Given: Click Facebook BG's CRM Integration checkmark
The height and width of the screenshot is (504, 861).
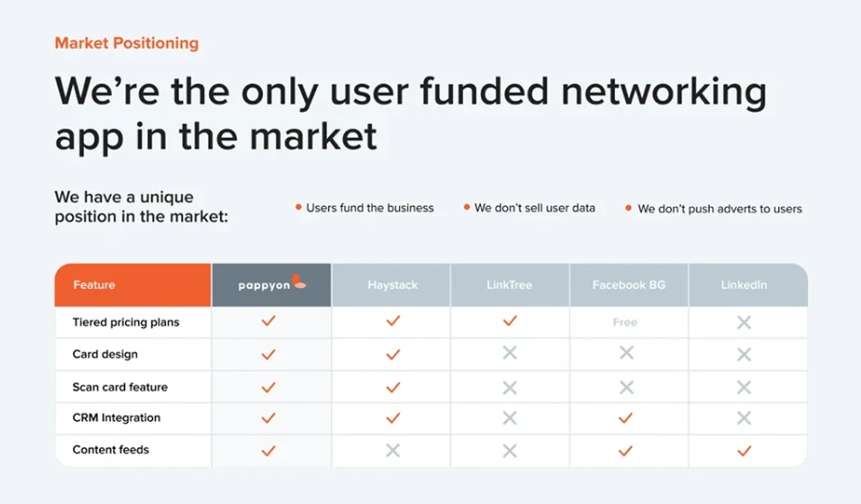Looking at the screenshot, I should tap(626, 418).
